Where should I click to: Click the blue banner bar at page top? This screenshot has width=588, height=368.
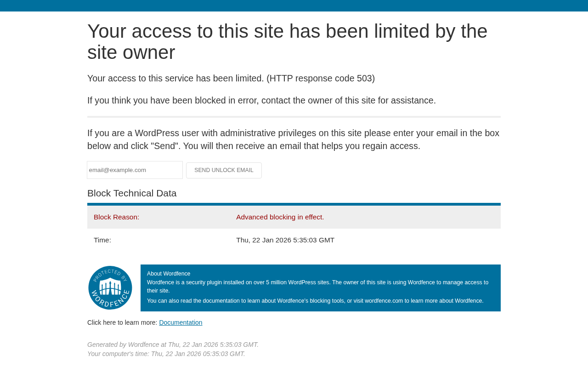pyautogui.click(x=294, y=6)
